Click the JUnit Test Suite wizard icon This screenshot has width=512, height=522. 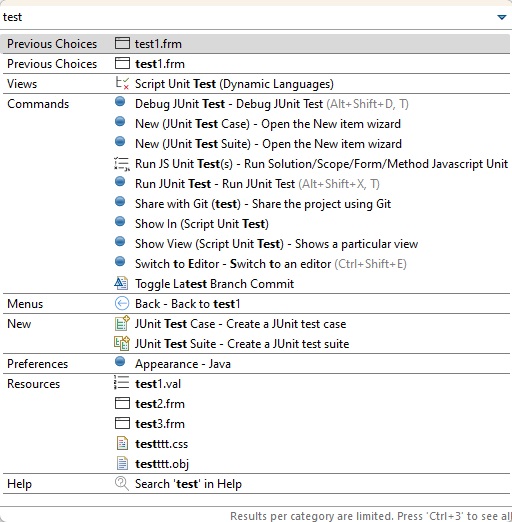(122, 343)
